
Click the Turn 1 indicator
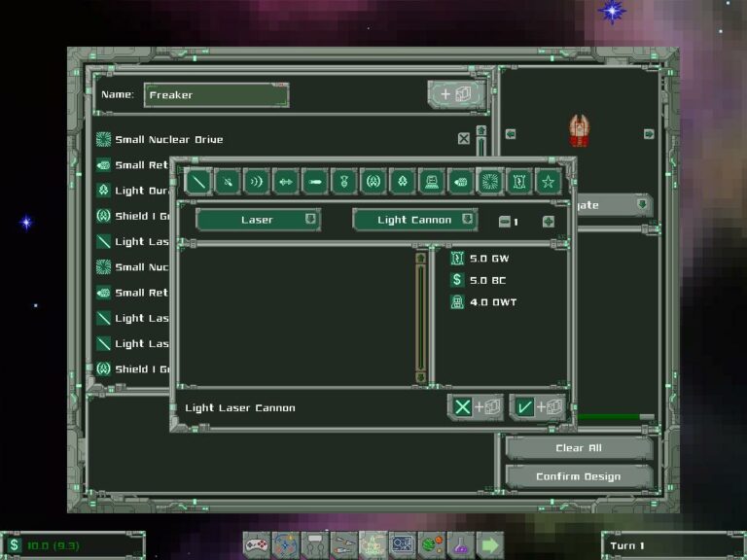tap(627, 545)
